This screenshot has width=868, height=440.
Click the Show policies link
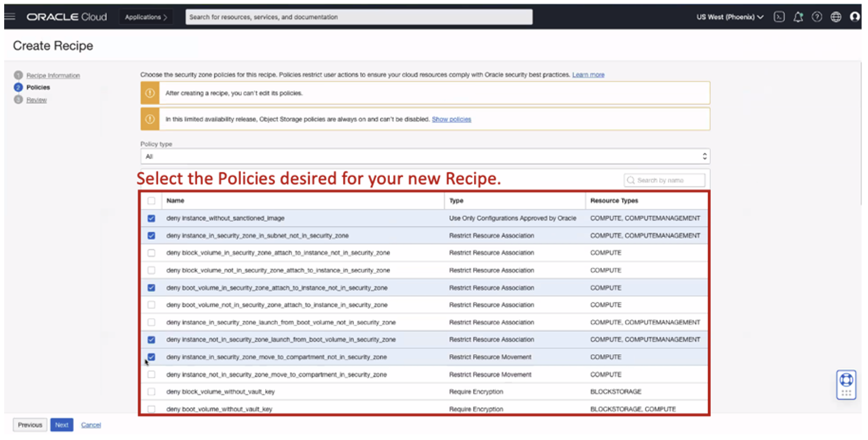(451, 119)
